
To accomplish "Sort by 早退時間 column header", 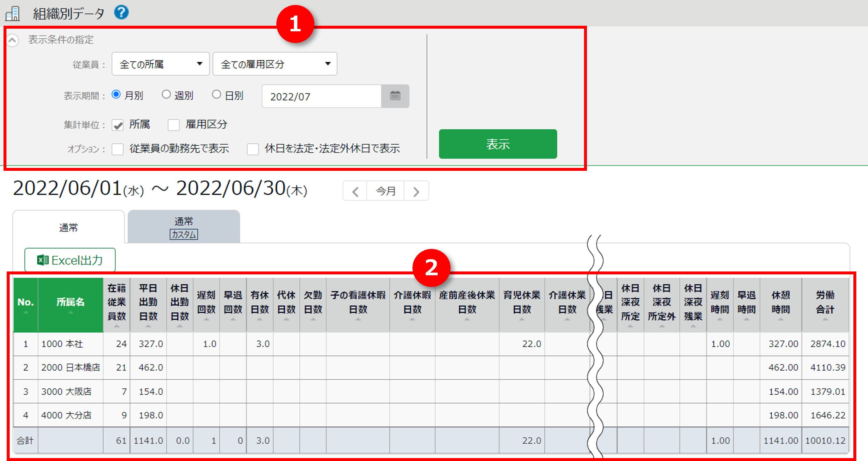I will [x=746, y=305].
